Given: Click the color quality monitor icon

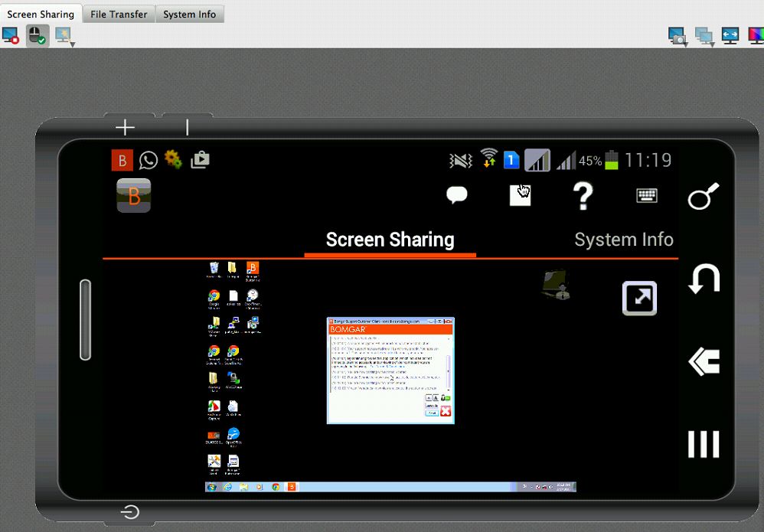Looking at the screenshot, I should point(755,35).
